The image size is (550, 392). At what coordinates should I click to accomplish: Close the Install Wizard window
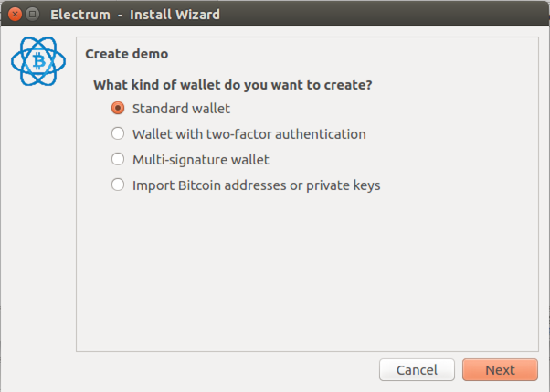pos(15,15)
